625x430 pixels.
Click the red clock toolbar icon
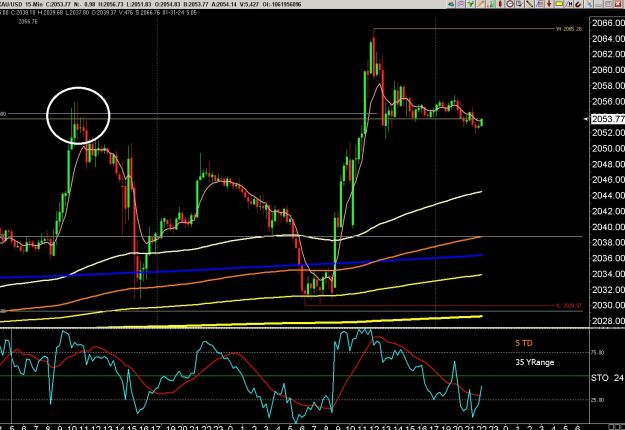[510, 4]
